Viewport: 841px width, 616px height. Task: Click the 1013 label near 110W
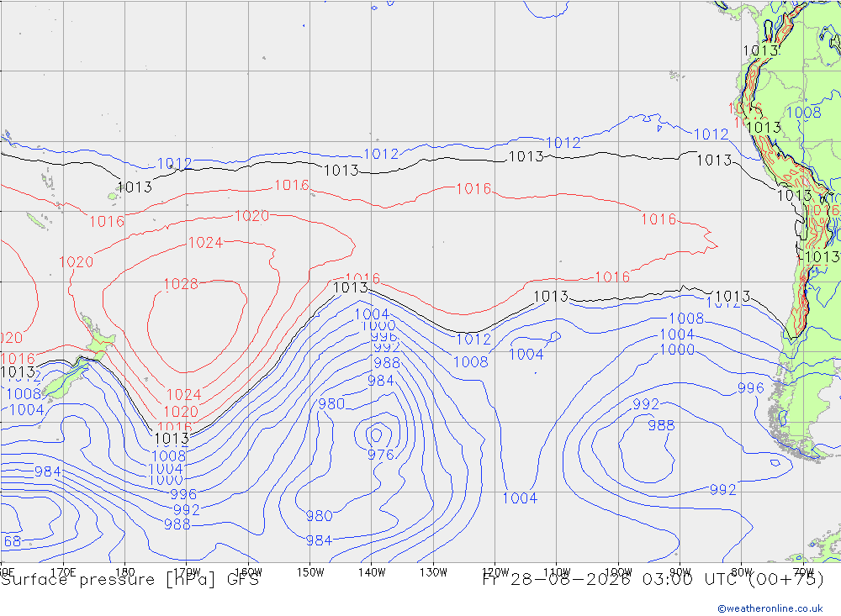click(x=551, y=297)
